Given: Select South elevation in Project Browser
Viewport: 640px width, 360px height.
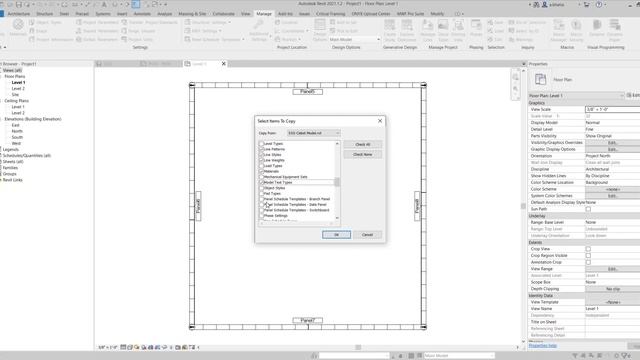Looking at the screenshot, I should click(x=17, y=137).
